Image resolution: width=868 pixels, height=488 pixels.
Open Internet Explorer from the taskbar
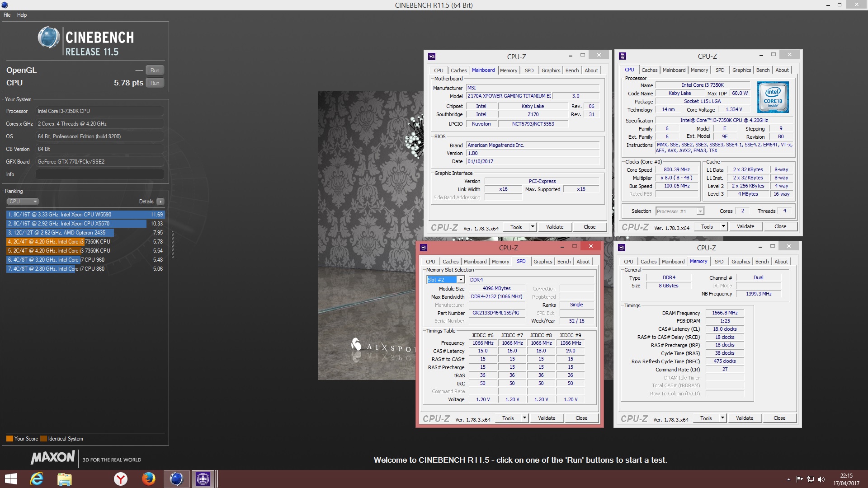(37, 479)
